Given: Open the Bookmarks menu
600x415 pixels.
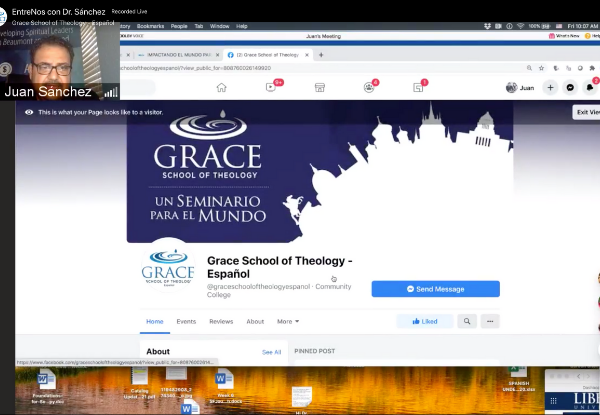Looking at the screenshot, I should click(x=150, y=26).
